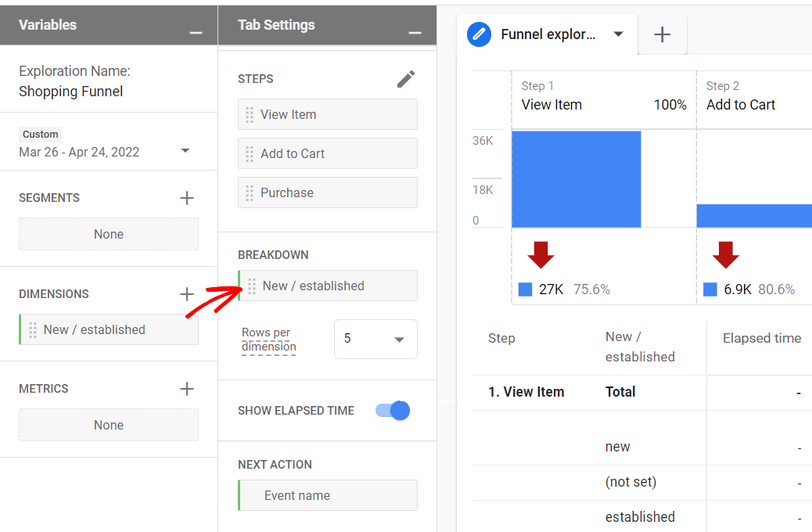The width and height of the screenshot is (812, 532).
Task: Open the Funnel exploration tab name dropdown
Action: tap(618, 34)
